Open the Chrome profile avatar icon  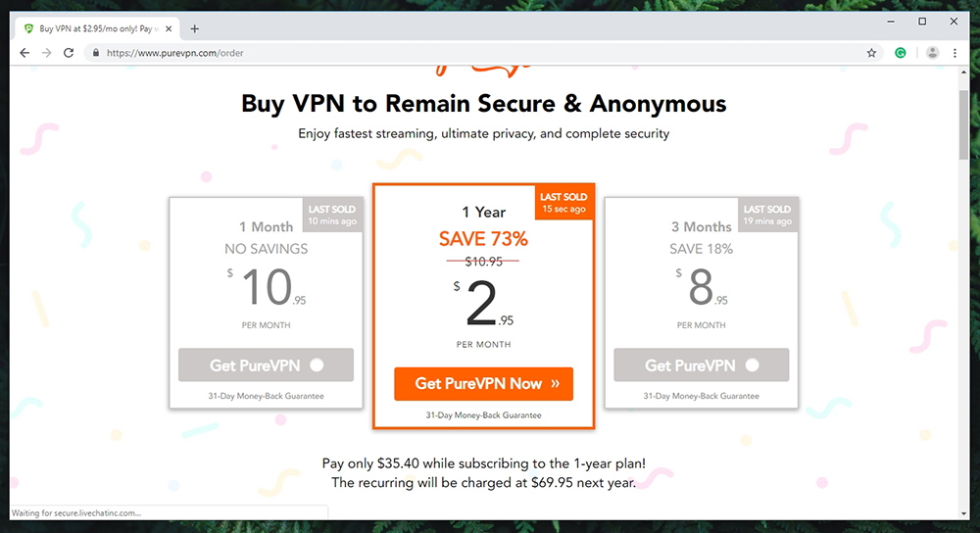(x=932, y=53)
